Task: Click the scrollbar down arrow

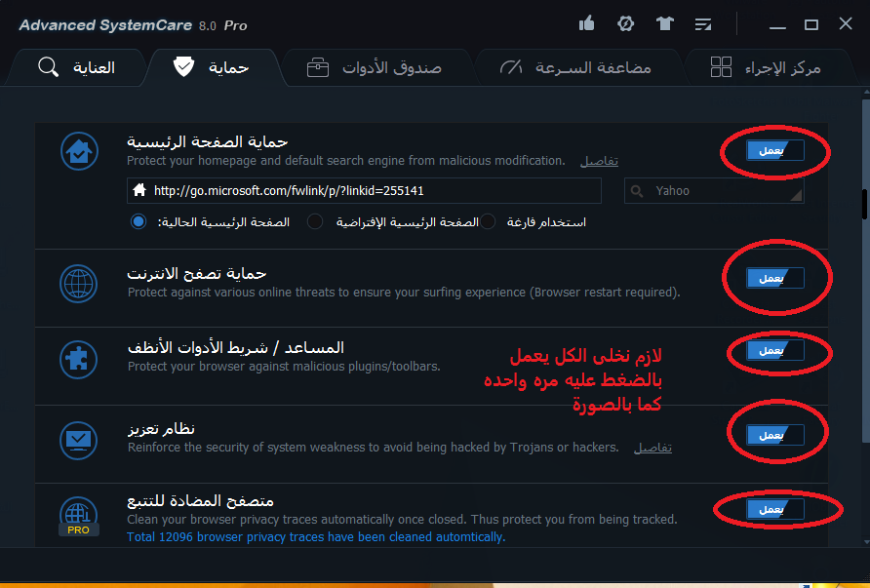Action: pos(865,542)
